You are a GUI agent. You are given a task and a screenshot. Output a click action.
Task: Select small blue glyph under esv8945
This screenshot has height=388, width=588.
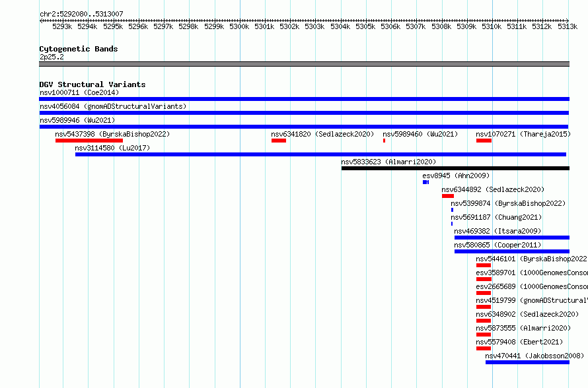[425, 182]
